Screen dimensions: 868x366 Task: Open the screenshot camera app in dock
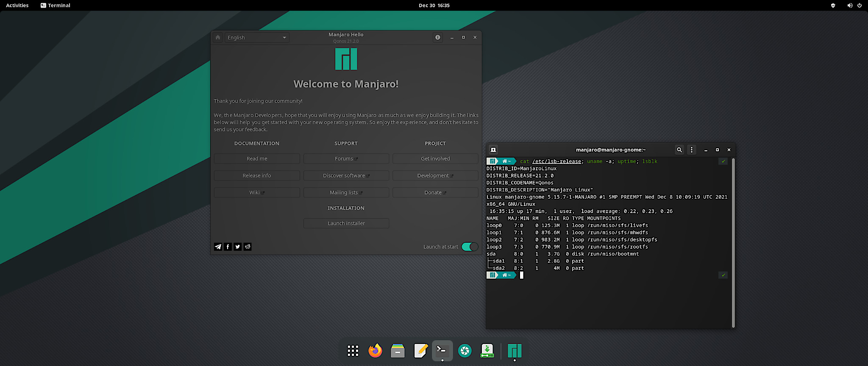pyautogui.click(x=465, y=351)
